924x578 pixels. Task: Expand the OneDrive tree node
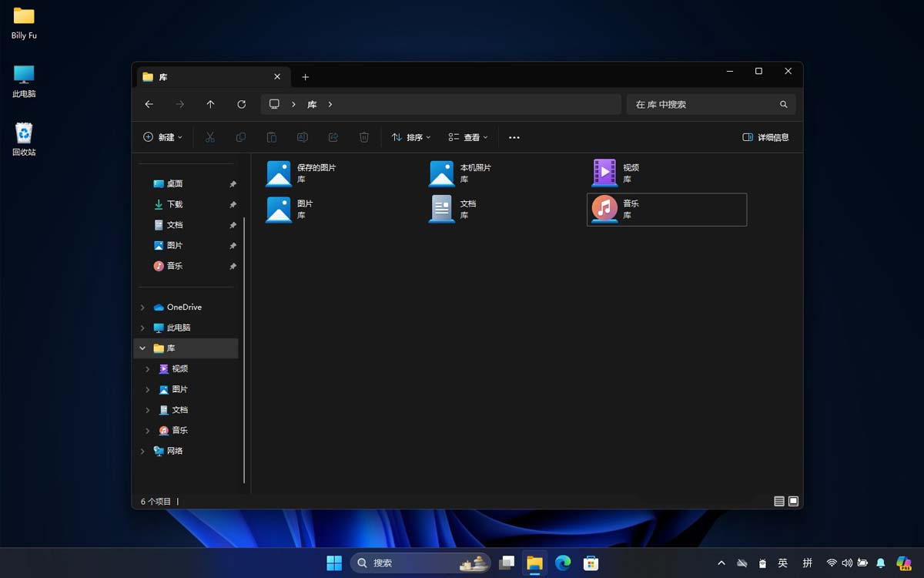(142, 307)
